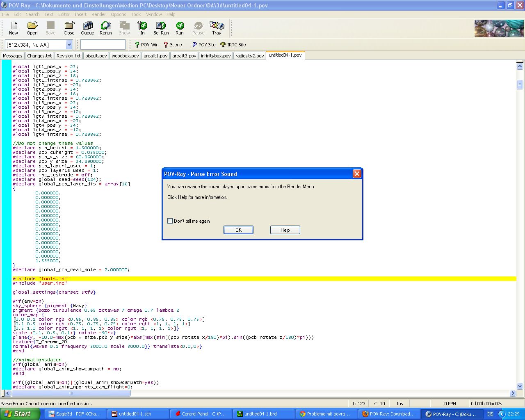
Task: Switch to the Revision.txt tab
Action: 68,56
